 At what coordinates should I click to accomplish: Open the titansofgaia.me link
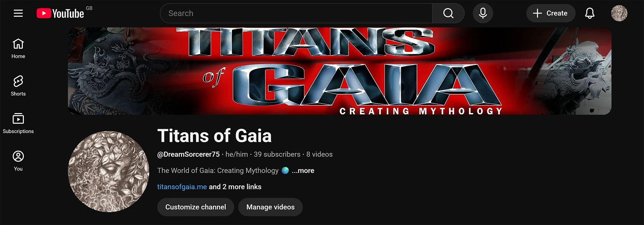point(182,187)
